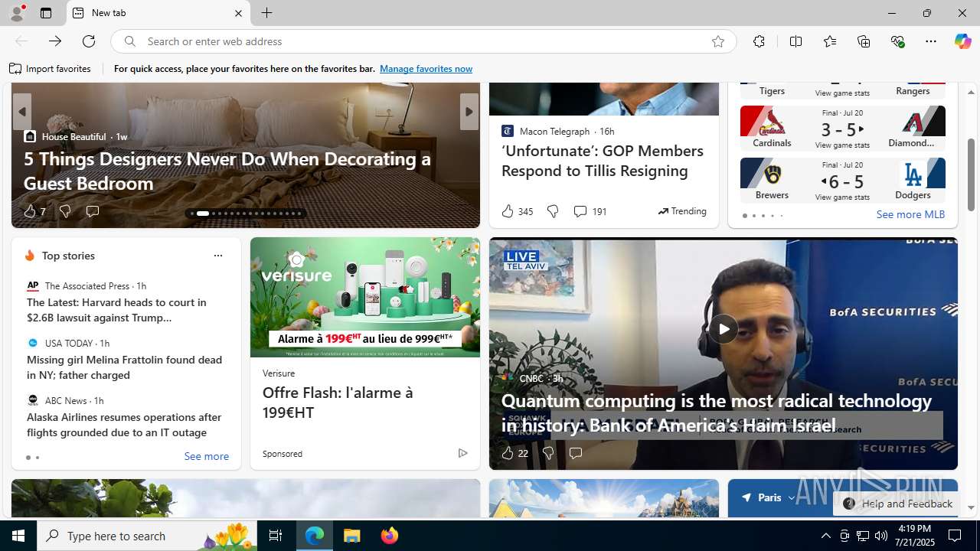View game stats for Cardinals vs Diamondbacks
This screenshot has height=551, width=980.
pos(842,145)
